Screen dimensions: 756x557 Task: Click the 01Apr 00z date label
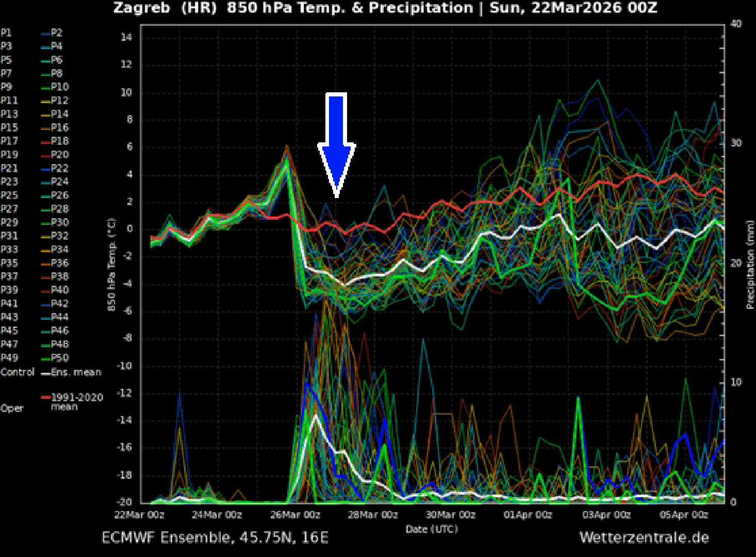pos(528,515)
